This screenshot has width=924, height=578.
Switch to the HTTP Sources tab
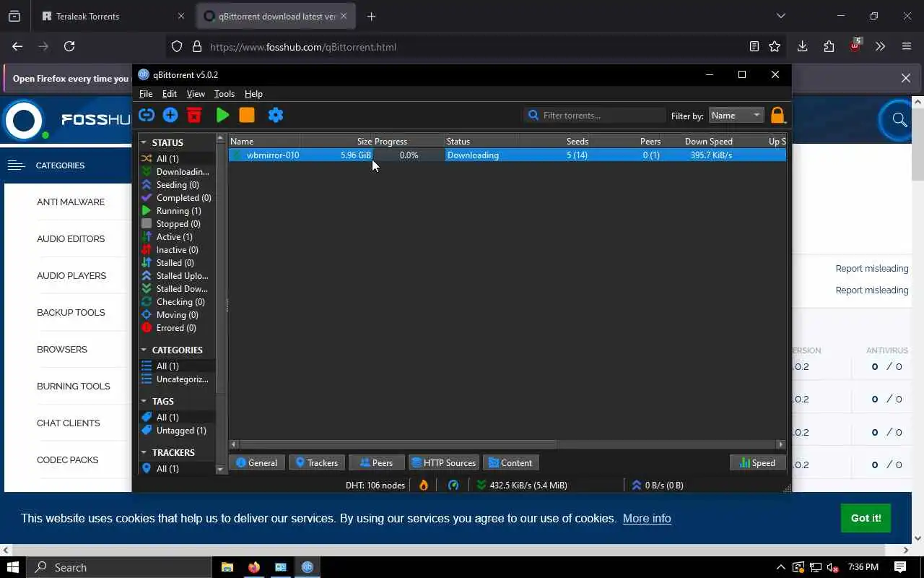click(443, 462)
